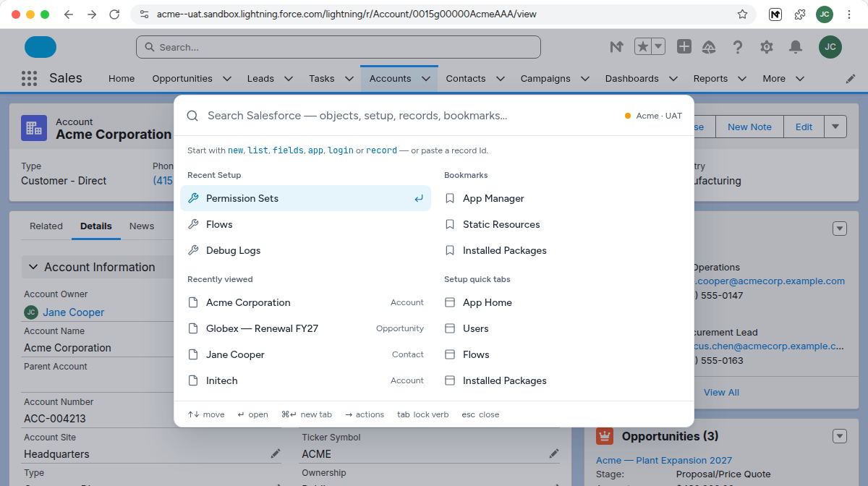The height and width of the screenshot is (486, 868).
Task: Click the JC user avatar in Salesforce header
Action: click(830, 47)
